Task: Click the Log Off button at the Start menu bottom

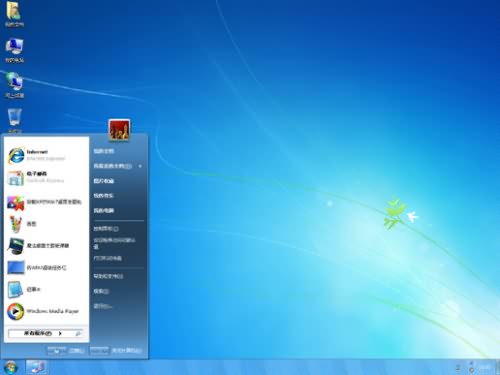Action: coord(66,350)
